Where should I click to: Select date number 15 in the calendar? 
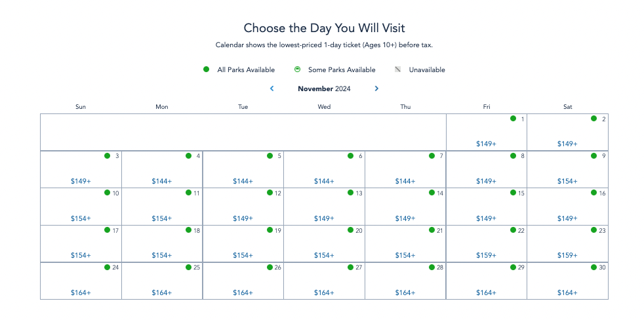coord(521,193)
